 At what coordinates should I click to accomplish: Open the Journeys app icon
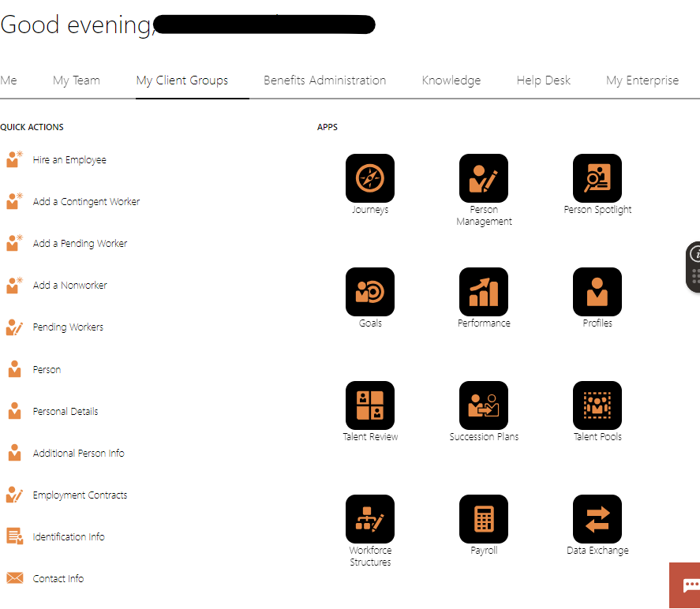click(x=369, y=178)
